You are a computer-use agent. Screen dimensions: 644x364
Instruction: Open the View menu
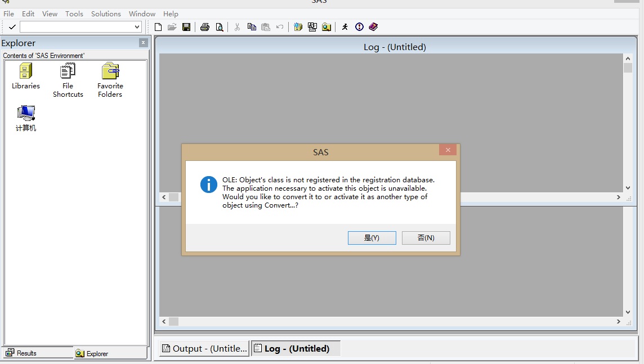tap(50, 14)
